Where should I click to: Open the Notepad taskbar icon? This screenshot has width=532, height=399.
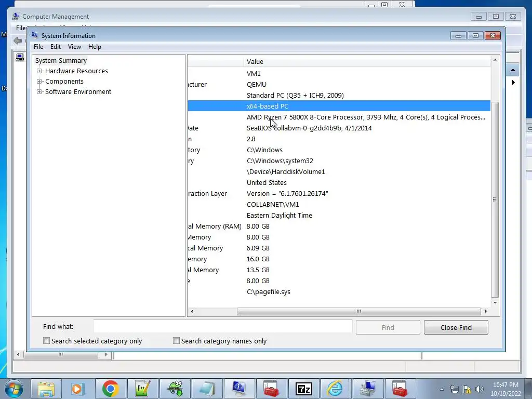tap(207, 389)
